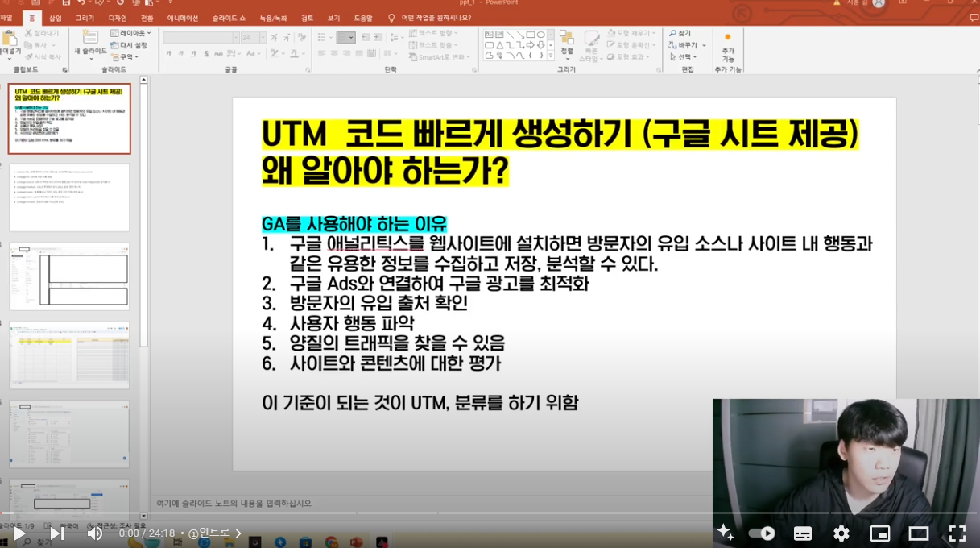Skip to the next video
Screen dimensions: 980x548
pos(57,533)
